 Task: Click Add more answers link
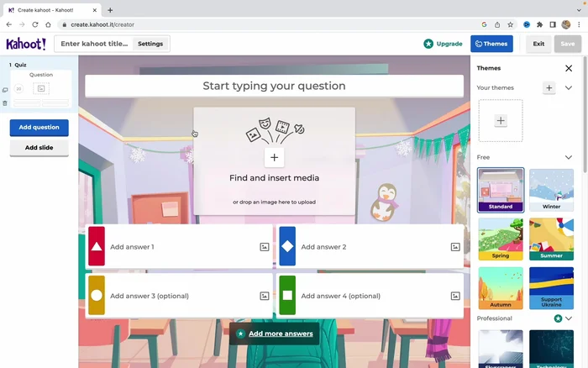pyautogui.click(x=275, y=334)
